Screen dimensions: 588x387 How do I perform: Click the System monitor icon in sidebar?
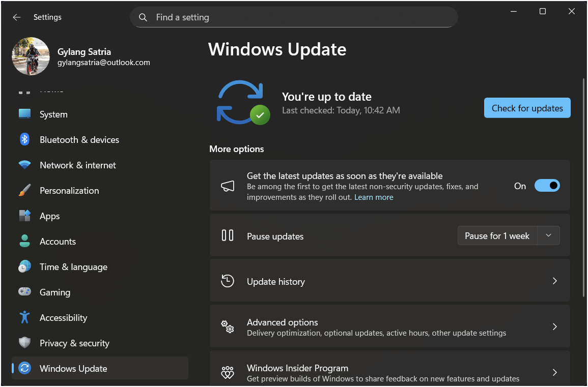pyautogui.click(x=25, y=114)
